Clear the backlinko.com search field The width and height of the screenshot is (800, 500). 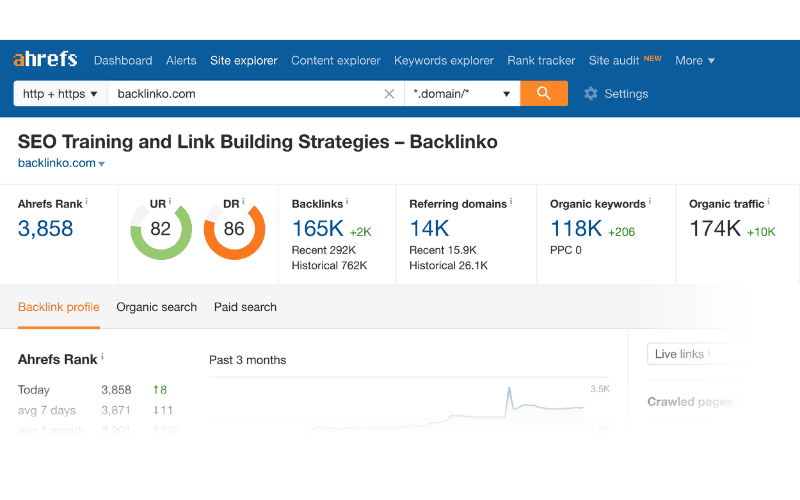coord(389,94)
